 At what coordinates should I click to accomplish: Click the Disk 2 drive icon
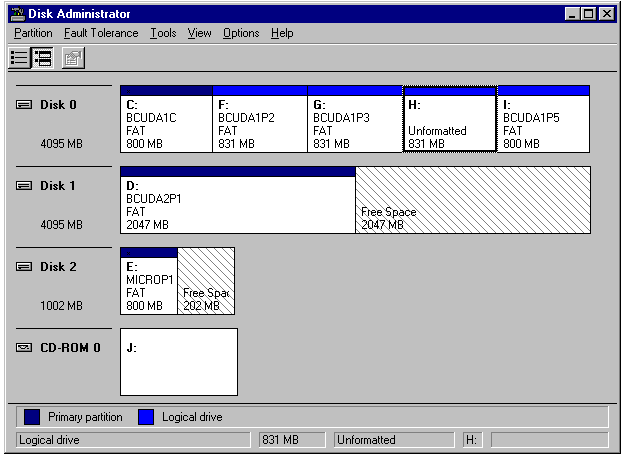(25, 267)
